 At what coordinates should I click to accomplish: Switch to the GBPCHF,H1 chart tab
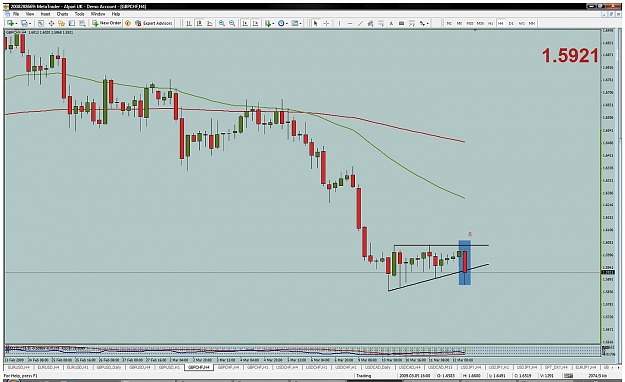coord(257,367)
